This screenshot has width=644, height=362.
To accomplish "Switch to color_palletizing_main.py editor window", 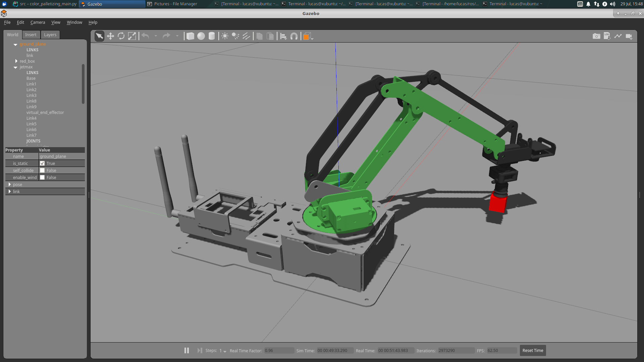I will pos(45,4).
